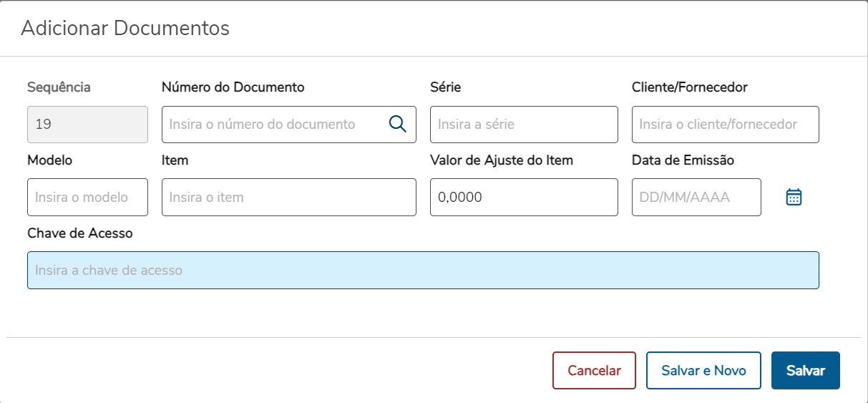Screen dimensions: 868x403
Task: Click the Salvar e Novo button
Action: (703, 371)
